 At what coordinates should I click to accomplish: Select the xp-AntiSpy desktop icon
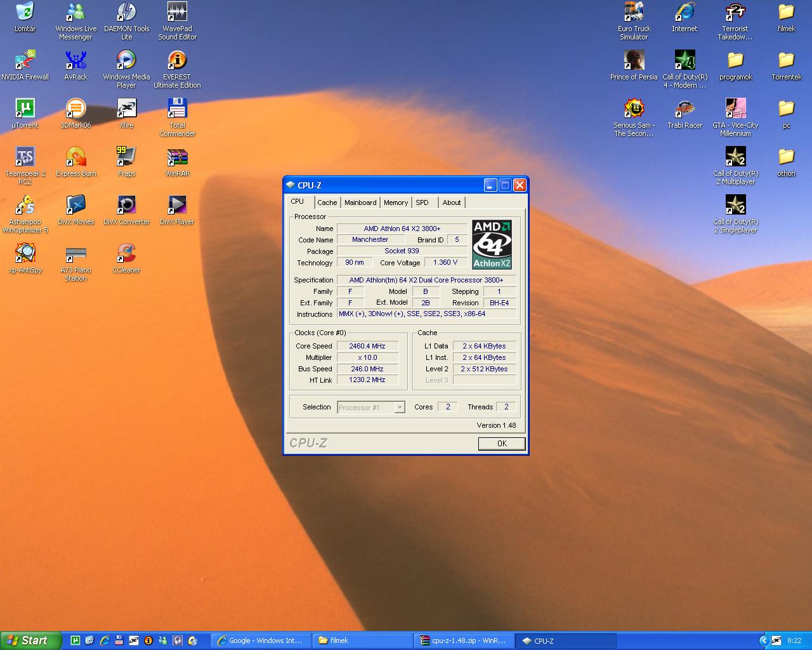pyautogui.click(x=25, y=259)
